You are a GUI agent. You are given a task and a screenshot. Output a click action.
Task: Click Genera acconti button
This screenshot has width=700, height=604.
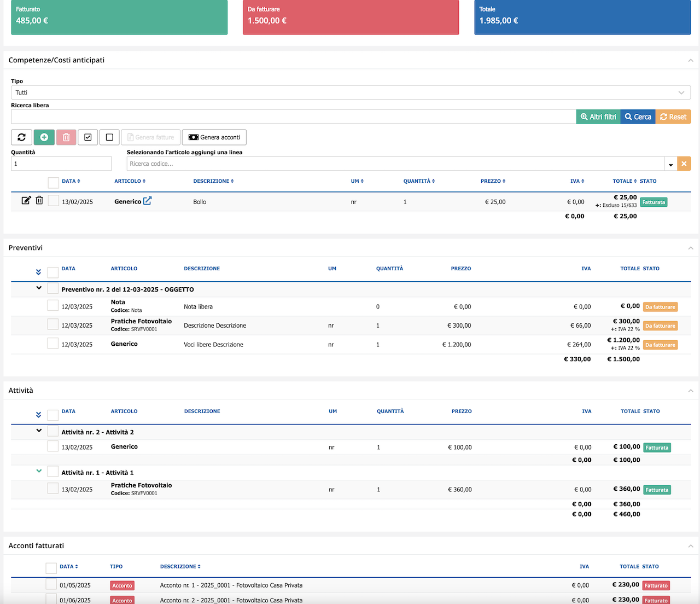214,137
